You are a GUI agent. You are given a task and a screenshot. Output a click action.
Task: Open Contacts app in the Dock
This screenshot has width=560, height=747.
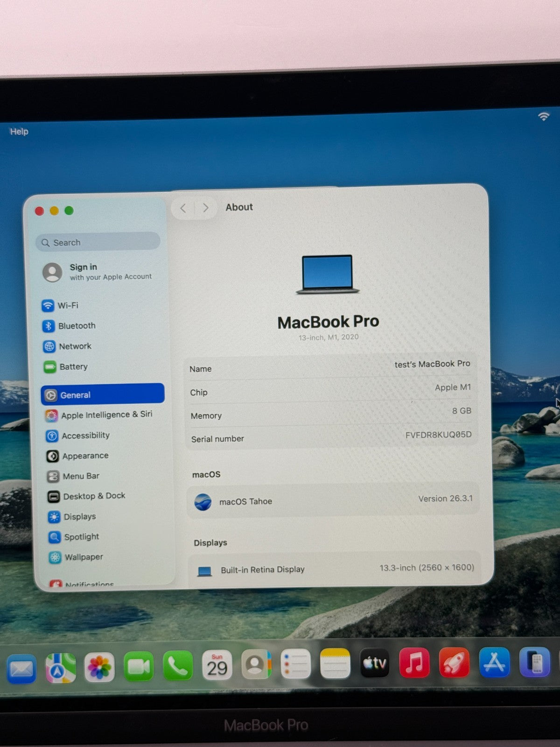click(x=256, y=664)
